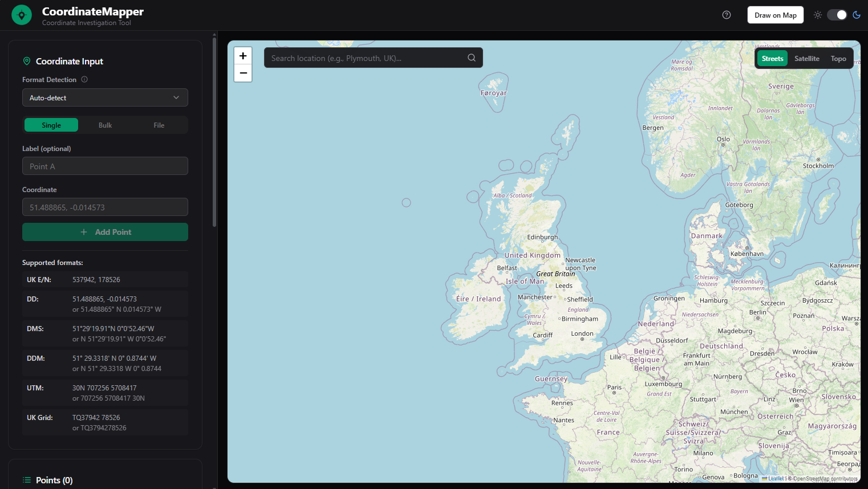Click the CoordinateMapper location pin logo
868x489 pixels.
coord(21,14)
